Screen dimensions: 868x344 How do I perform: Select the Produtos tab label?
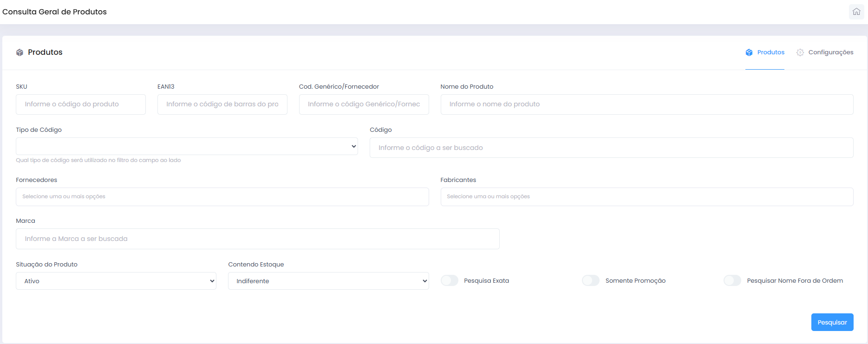(770, 52)
